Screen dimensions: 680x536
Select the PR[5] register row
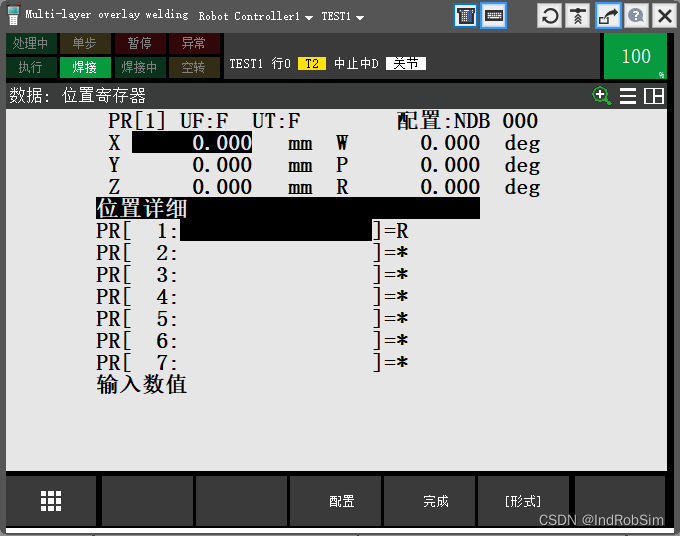(x=252, y=319)
